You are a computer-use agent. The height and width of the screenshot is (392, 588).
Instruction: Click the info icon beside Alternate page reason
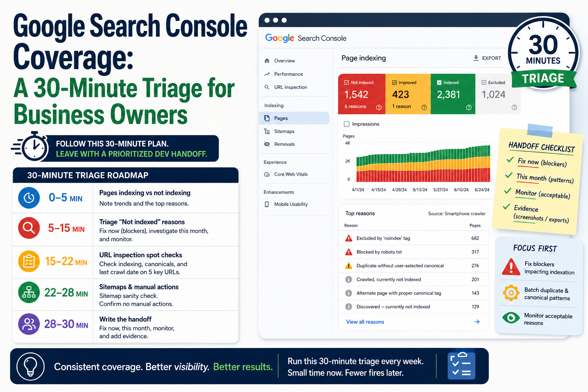(x=349, y=293)
